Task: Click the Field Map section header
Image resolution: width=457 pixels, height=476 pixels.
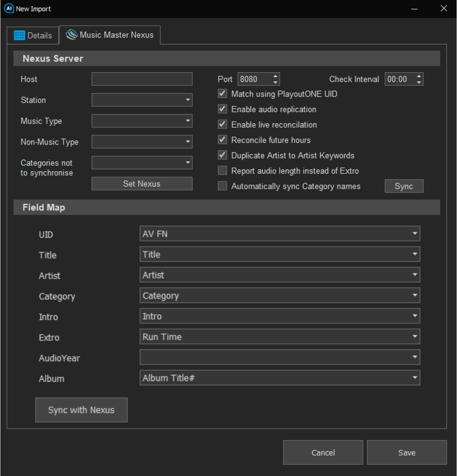Action: pos(227,207)
